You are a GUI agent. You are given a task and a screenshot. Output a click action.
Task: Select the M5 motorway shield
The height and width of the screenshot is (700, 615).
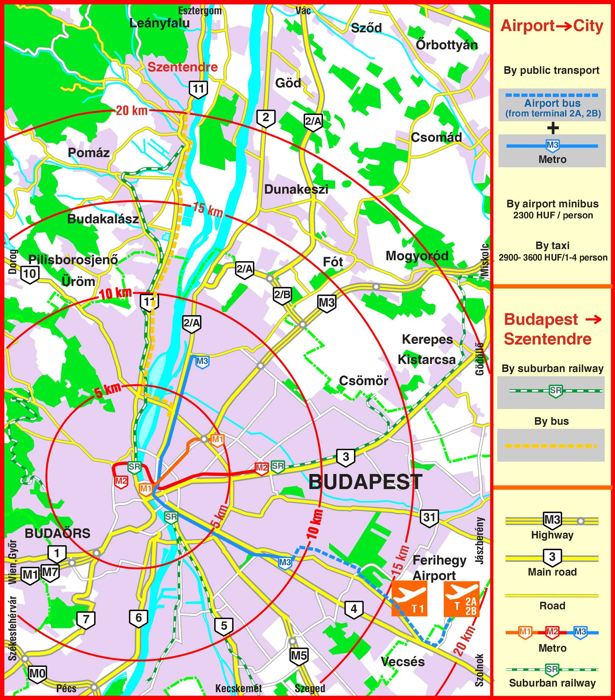299,657
